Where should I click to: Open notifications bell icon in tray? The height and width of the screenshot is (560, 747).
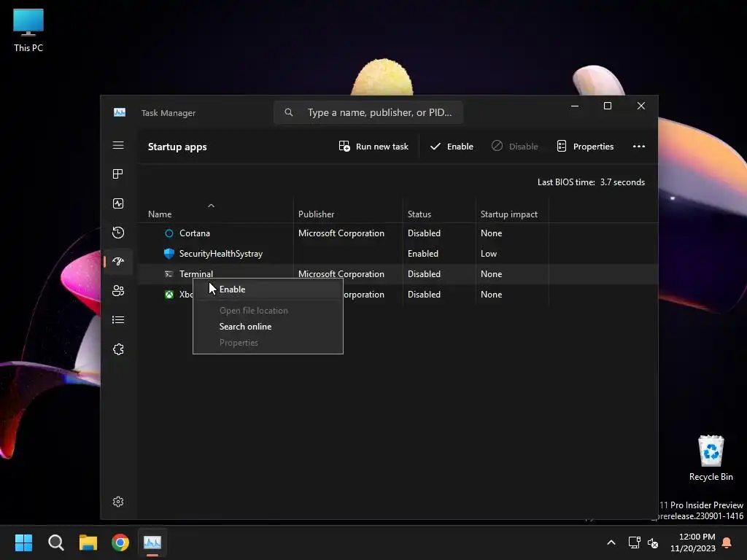[x=727, y=542]
